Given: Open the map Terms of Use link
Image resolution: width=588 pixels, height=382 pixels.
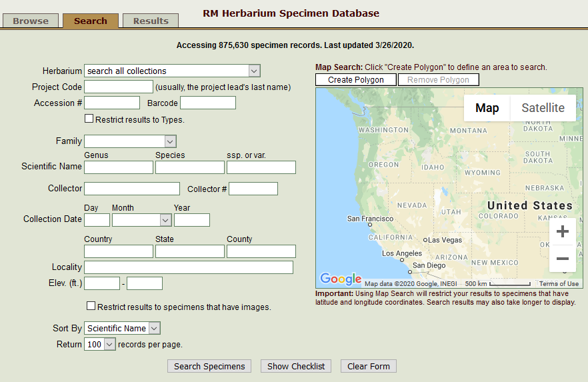Looking at the screenshot, I should (559, 284).
